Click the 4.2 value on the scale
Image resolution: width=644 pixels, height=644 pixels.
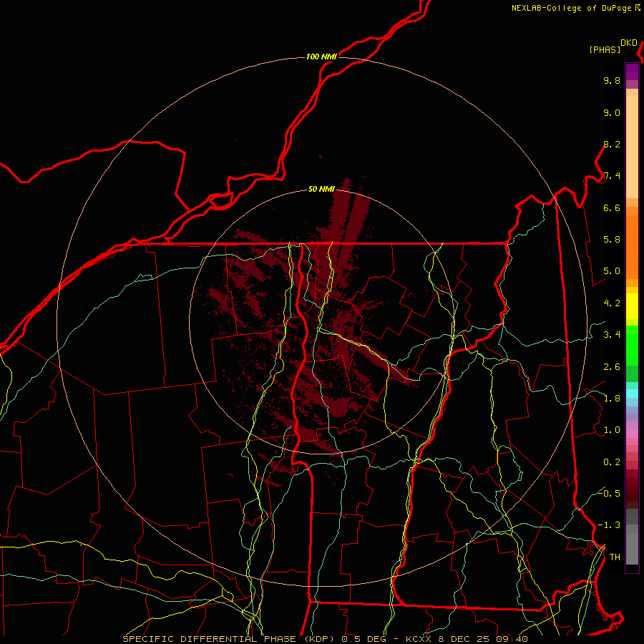click(x=612, y=303)
